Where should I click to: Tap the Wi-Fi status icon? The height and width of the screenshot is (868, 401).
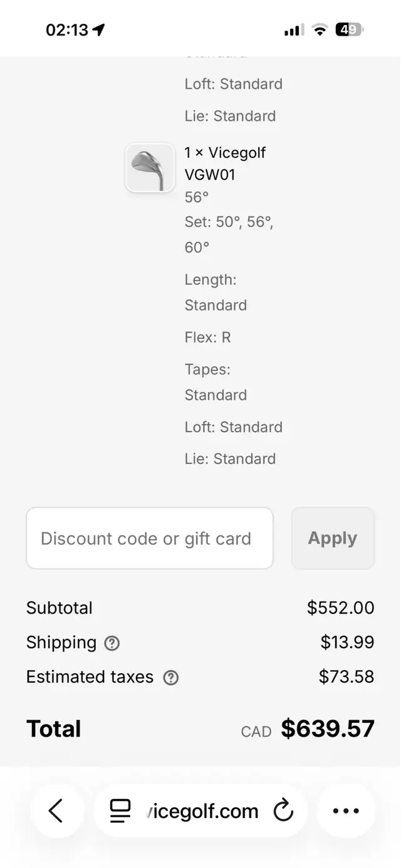click(320, 29)
